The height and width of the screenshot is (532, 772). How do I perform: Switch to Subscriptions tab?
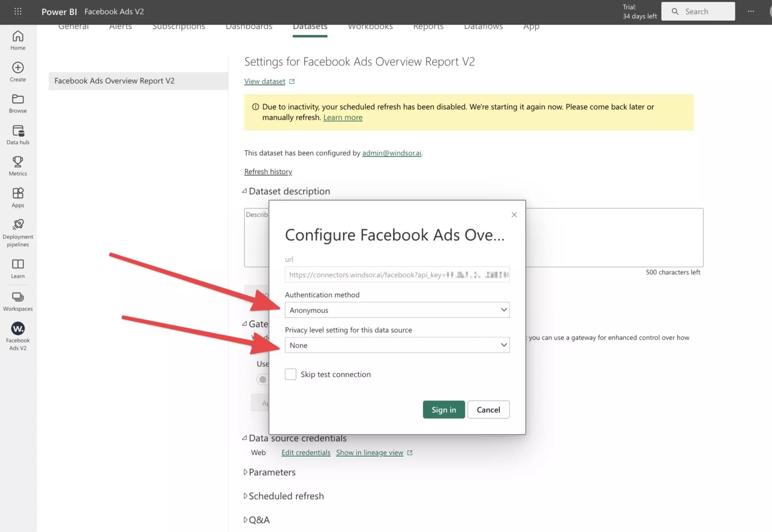coord(179,27)
